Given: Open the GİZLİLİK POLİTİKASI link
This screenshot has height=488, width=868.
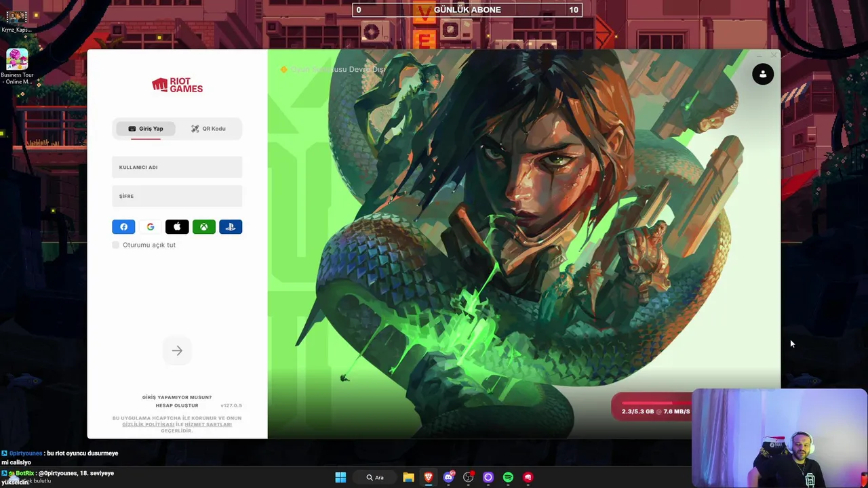Looking at the screenshot, I should pyautogui.click(x=149, y=424).
